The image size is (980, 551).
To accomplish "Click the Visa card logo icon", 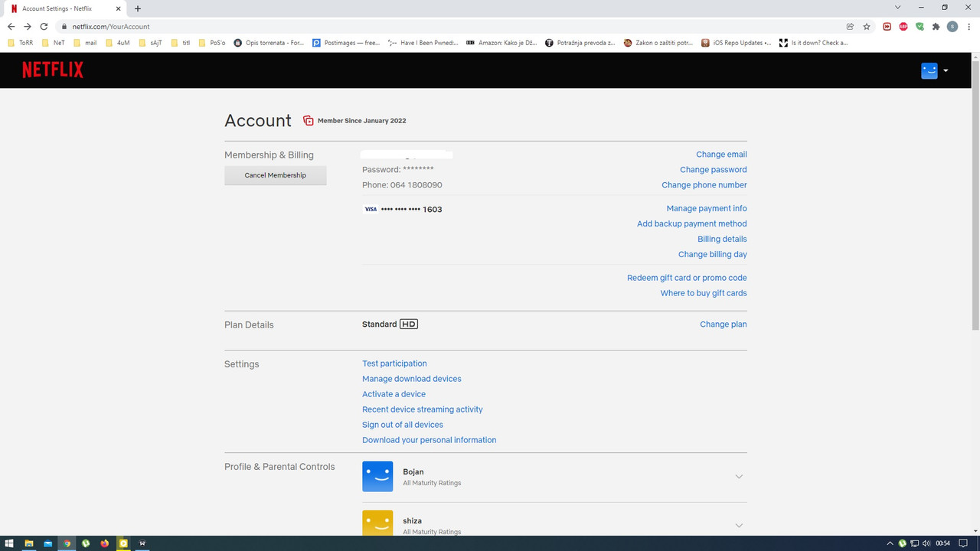I will [371, 209].
